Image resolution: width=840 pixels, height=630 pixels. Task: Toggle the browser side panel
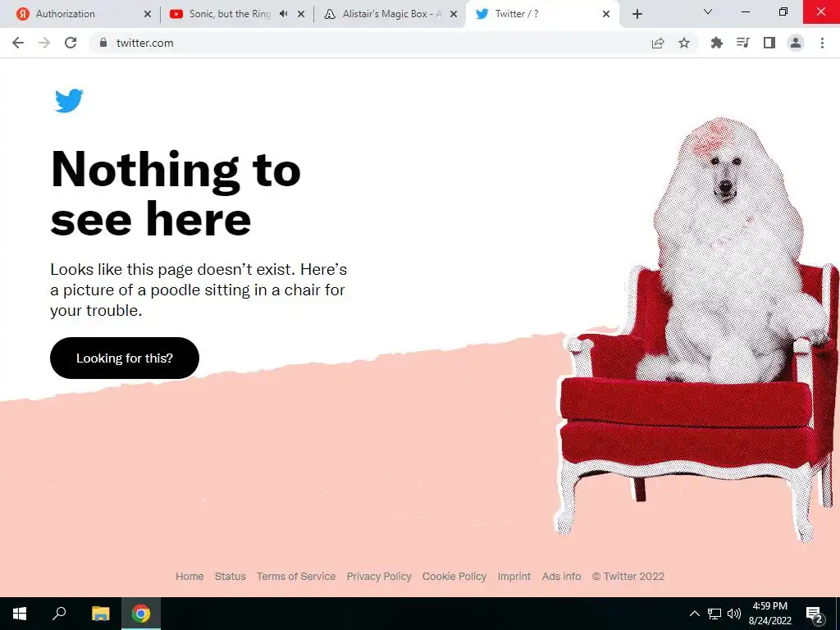[769, 43]
